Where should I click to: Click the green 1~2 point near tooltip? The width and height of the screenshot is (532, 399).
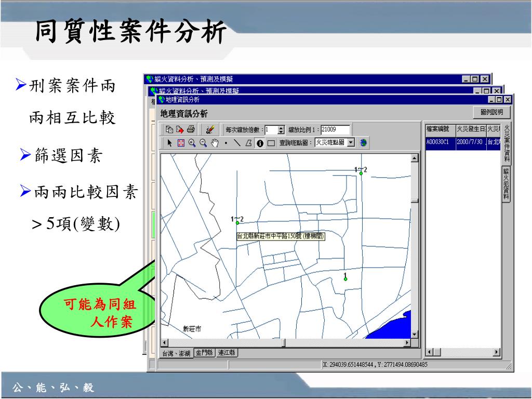pos(237,223)
